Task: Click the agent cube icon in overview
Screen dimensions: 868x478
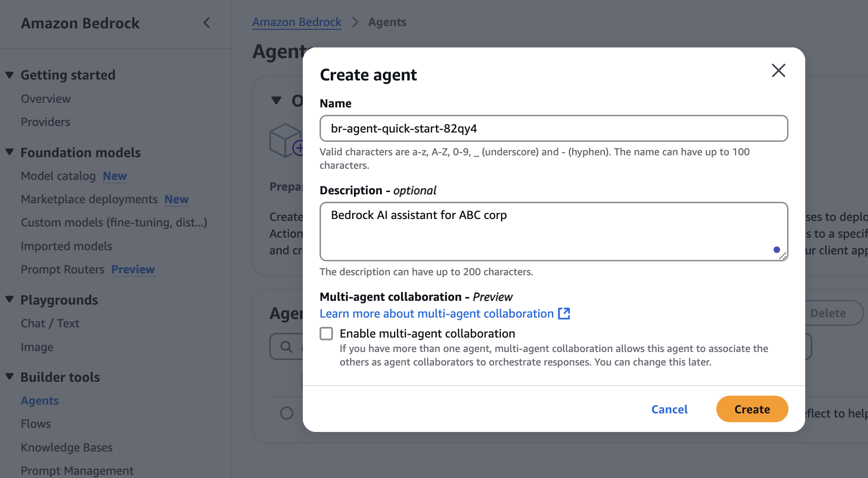Action: point(285,140)
